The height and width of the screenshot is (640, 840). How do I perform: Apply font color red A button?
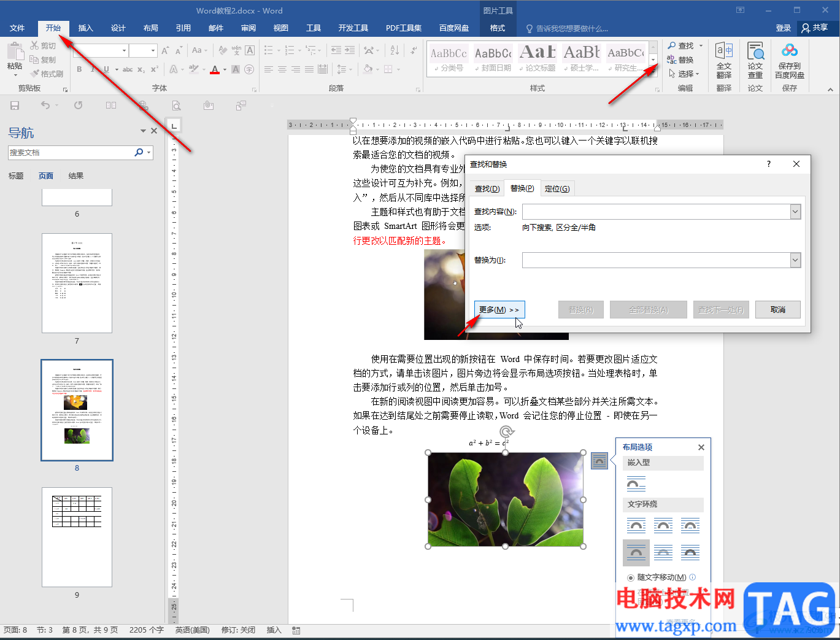pyautogui.click(x=215, y=69)
